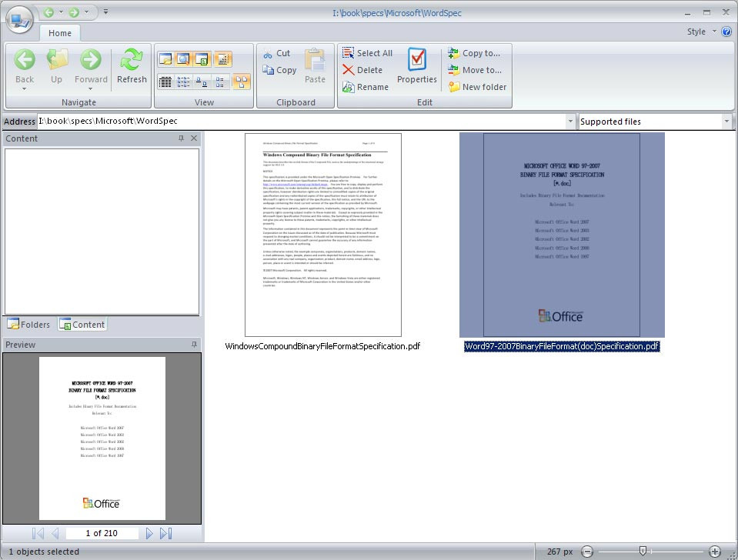The height and width of the screenshot is (560, 738).
Task: Click into the Address path field
Action: click(301, 121)
